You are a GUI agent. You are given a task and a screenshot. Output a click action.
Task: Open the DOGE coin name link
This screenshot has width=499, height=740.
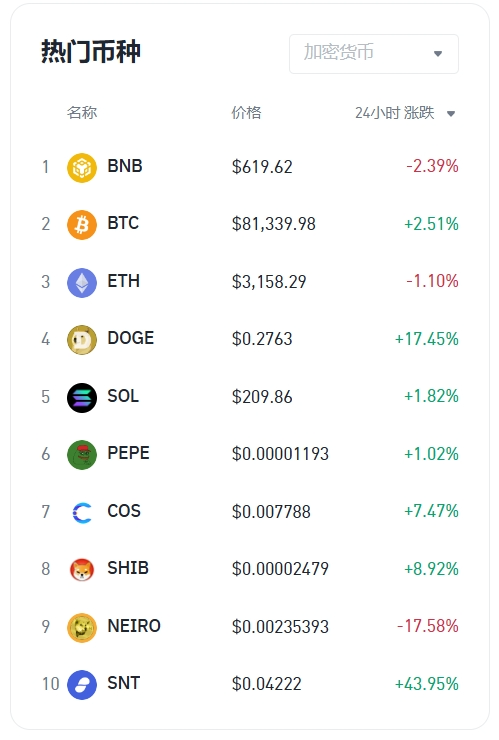[x=131, y=338]
